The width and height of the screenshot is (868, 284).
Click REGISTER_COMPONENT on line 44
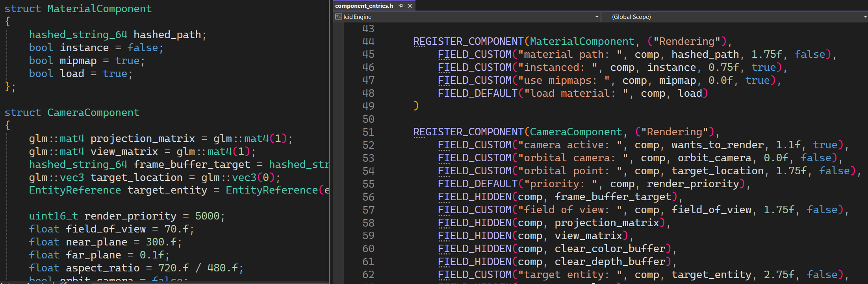(x=468, y=41)
